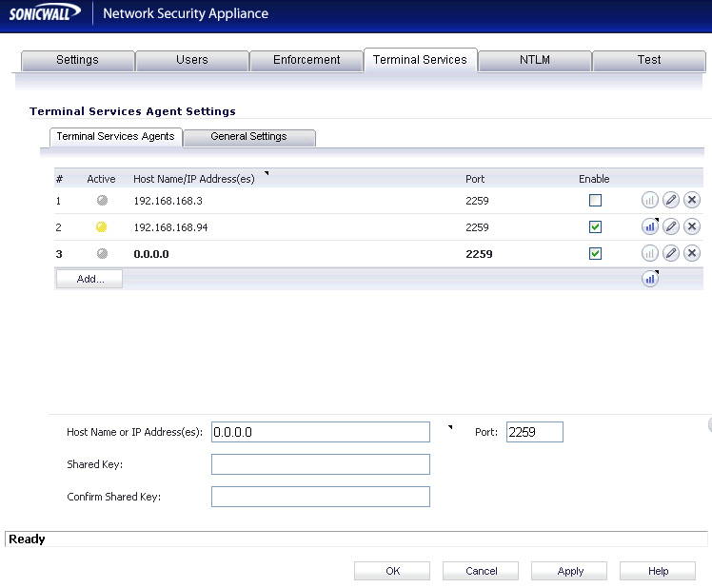
Task: Edit the 192.168.168.94 agent entry
Action: (671, 226)
